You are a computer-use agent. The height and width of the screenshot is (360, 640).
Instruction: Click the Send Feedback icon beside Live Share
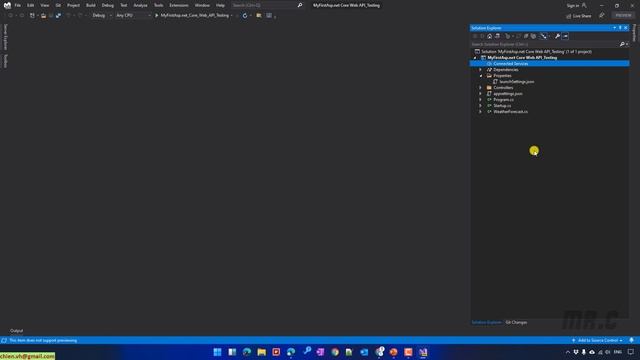[602, 16]
